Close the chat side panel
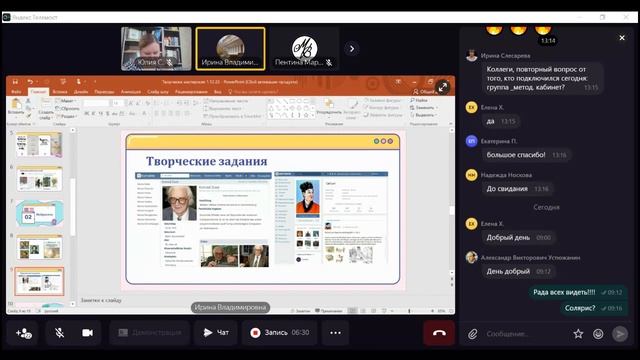The height and width of the screenshot is (360, 640). point(622,38)
